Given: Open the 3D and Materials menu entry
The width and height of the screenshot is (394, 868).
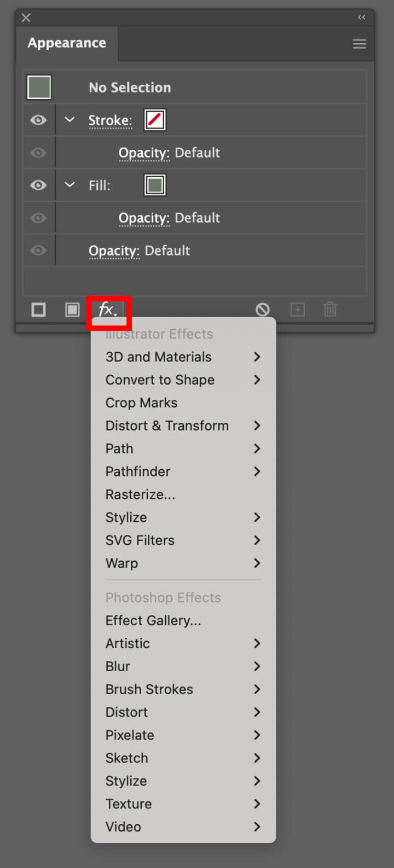Looking at the screenshot, I should pos(158,357).
